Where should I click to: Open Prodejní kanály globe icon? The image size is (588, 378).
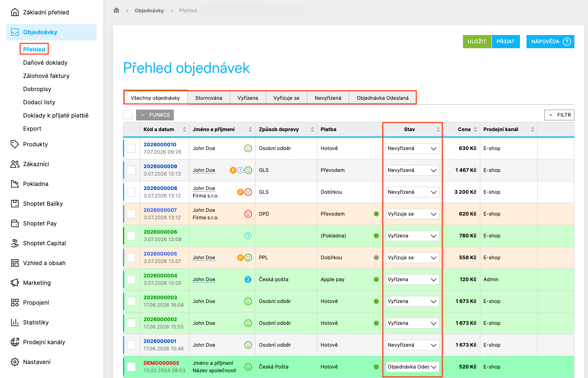15,342
